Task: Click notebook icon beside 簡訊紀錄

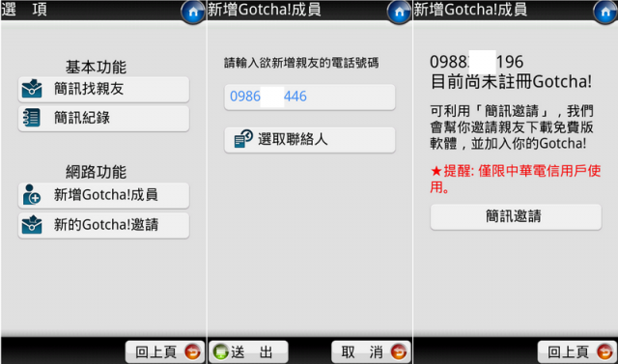Action: click(x=32, y=118)
